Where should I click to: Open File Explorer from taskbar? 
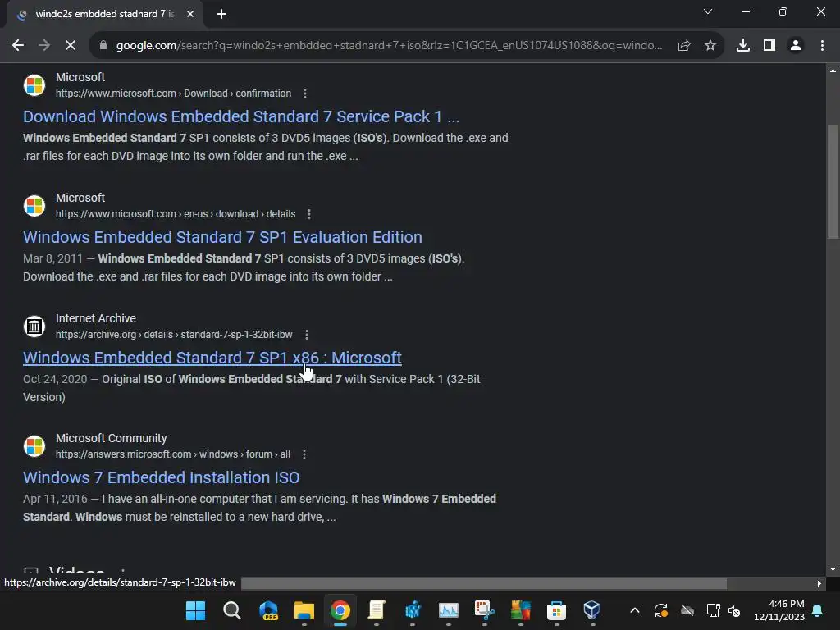pos(304,610)
